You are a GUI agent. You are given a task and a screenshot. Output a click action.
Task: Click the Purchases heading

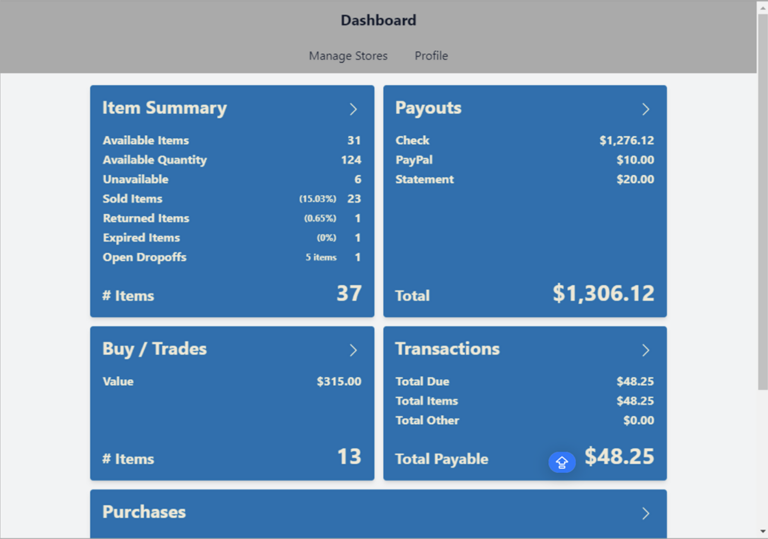[x=144, y=512]
